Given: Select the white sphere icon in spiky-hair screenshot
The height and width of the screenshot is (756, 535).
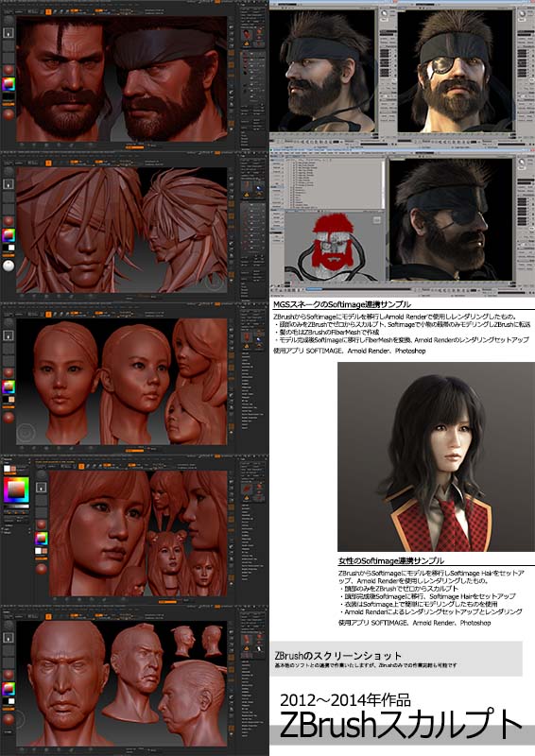Looking at the screenshot, I should point(9,266).
